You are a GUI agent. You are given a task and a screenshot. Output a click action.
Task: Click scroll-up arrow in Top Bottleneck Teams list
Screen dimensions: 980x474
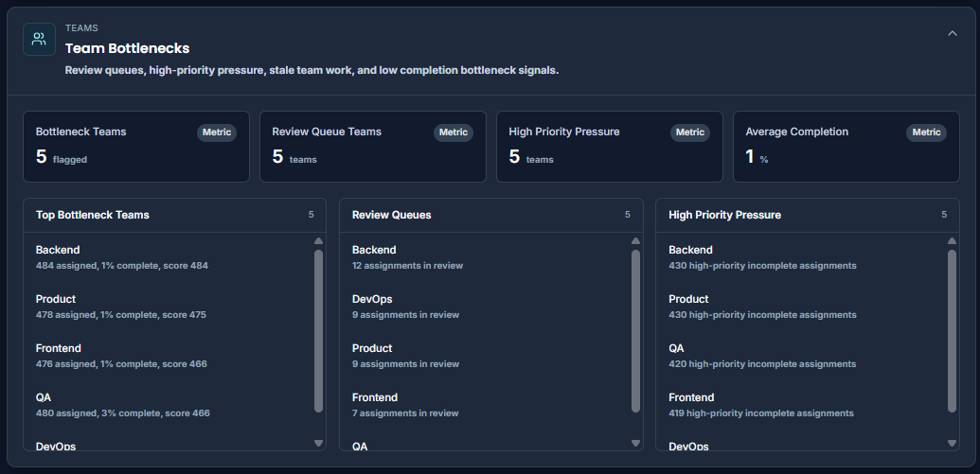click(x=319, y=241)
